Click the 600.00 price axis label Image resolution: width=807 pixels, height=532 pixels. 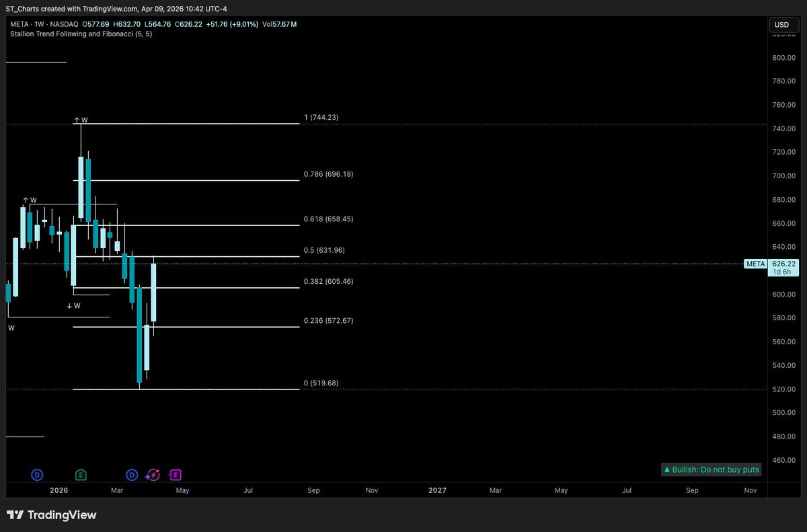(x=784, y=295)
